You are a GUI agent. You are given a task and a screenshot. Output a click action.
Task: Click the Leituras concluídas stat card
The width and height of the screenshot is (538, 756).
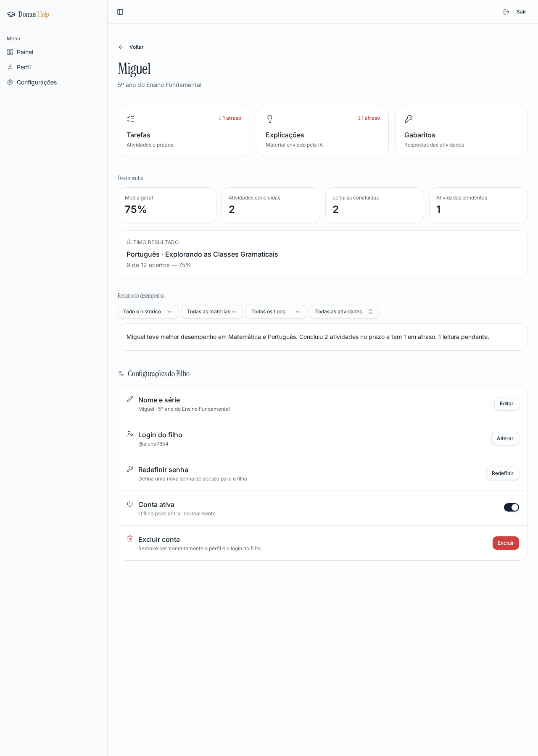(374, 205)
